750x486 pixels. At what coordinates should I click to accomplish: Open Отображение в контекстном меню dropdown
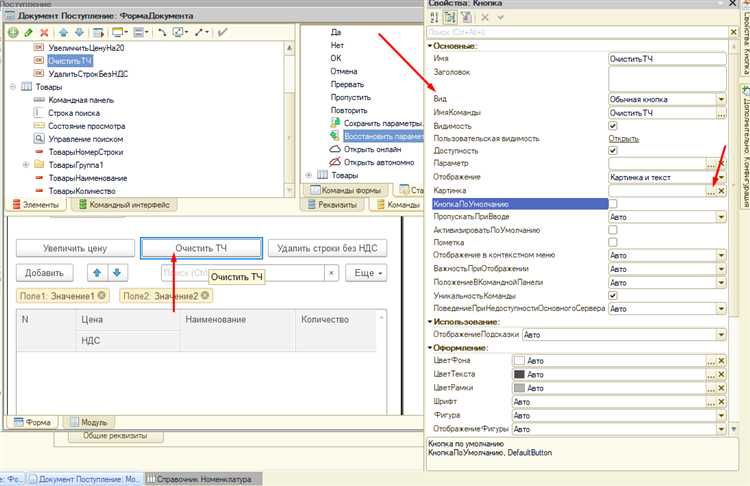point(721,255)
